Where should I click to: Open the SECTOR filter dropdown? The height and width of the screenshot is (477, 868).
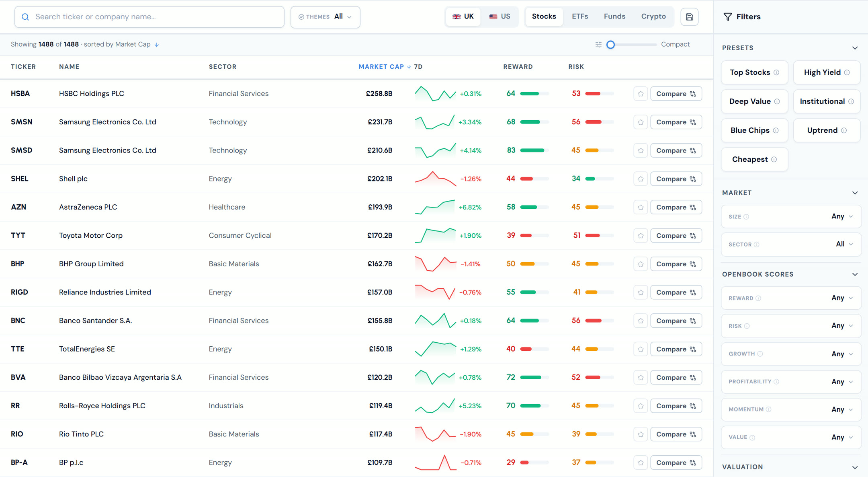[x=791, y=244]
